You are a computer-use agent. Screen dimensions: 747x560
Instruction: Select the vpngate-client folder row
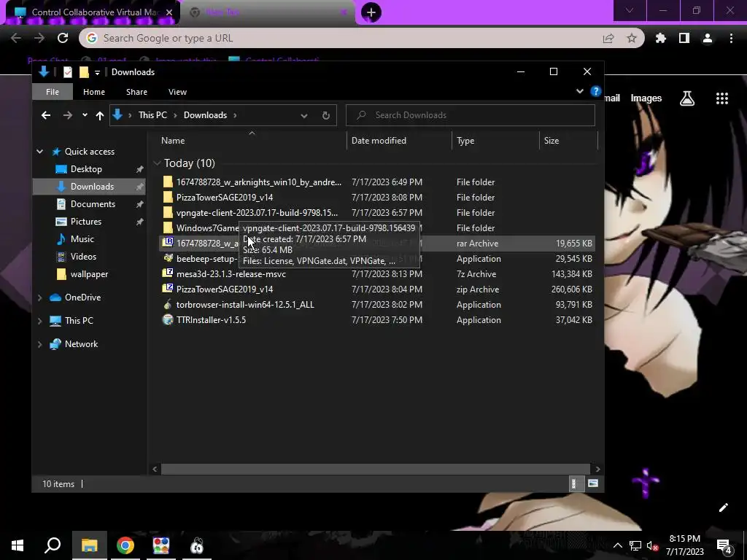[378, 213]
